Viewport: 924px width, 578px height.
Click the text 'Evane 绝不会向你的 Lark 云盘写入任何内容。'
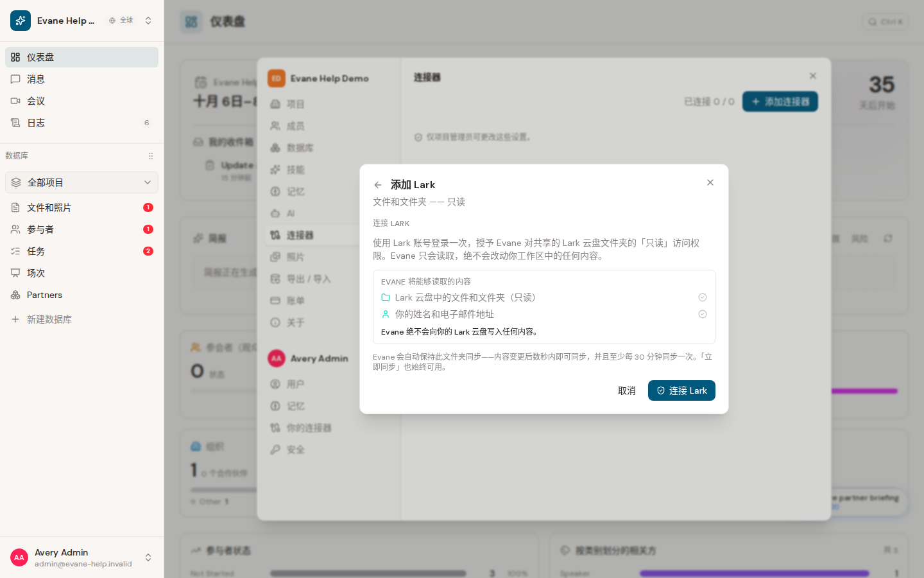(461, 332)
